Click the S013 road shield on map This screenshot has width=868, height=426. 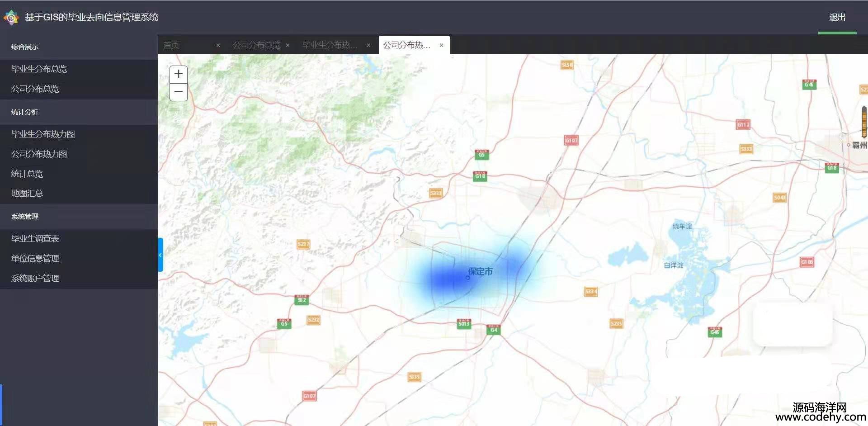[x=464, y=323]
